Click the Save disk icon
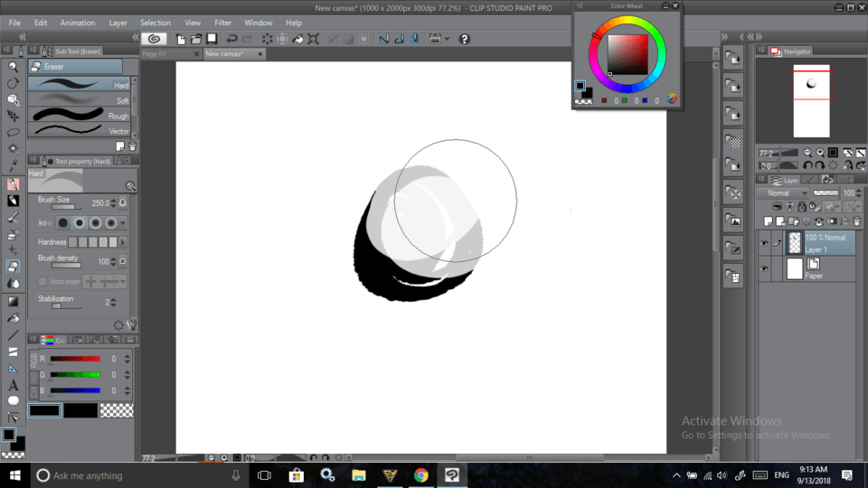Viewport: 868px width, 488px height. (212, 39)
